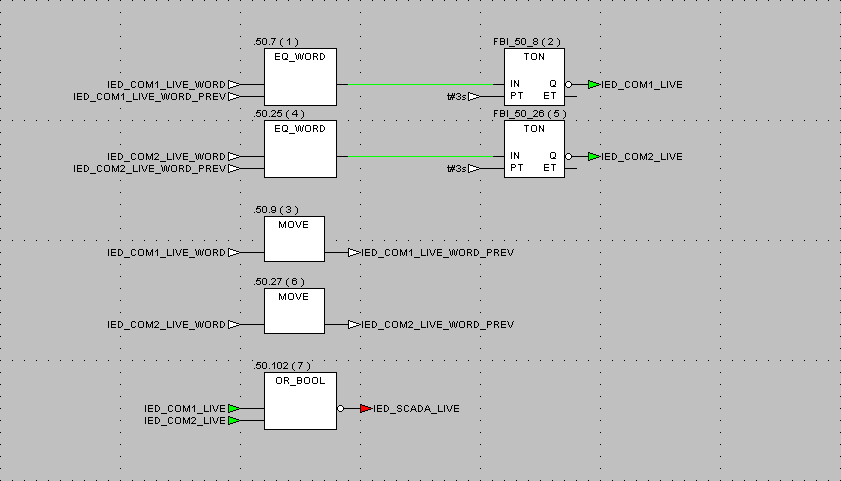Click IED_COM1_LIVE_WORD input pin arrow on MOVE .50.9
The height and width of the screenshot is (481, 841).
(x=234, y=253)
